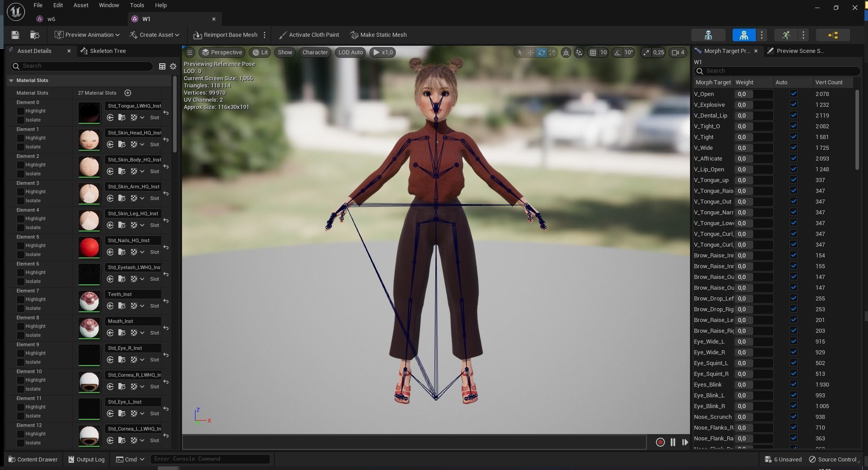Toggle scale snapping icon

646,52
